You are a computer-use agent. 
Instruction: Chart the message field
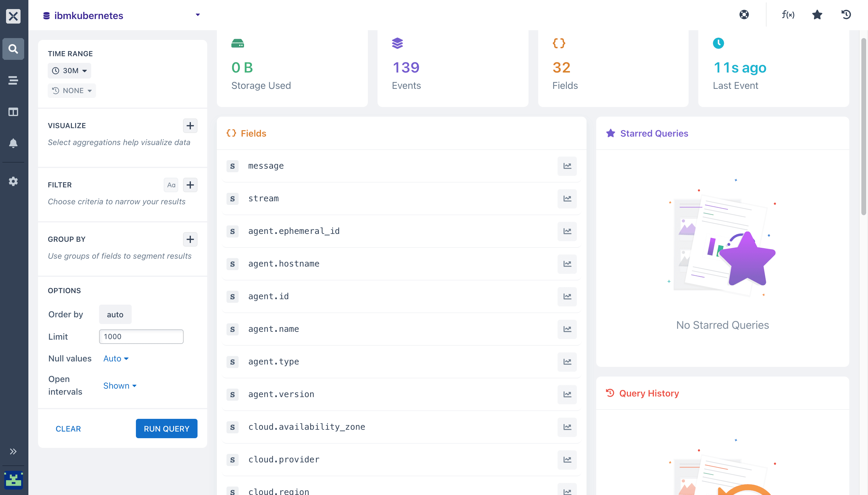567,166
